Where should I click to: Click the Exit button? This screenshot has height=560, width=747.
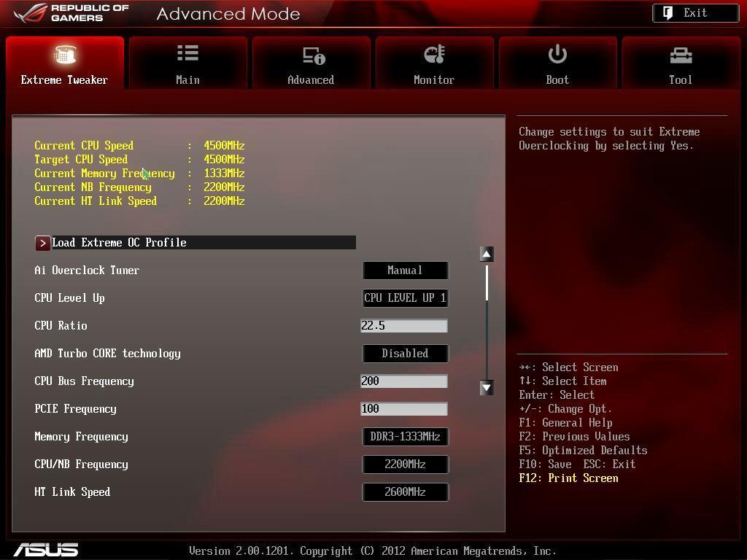point(695,13)
